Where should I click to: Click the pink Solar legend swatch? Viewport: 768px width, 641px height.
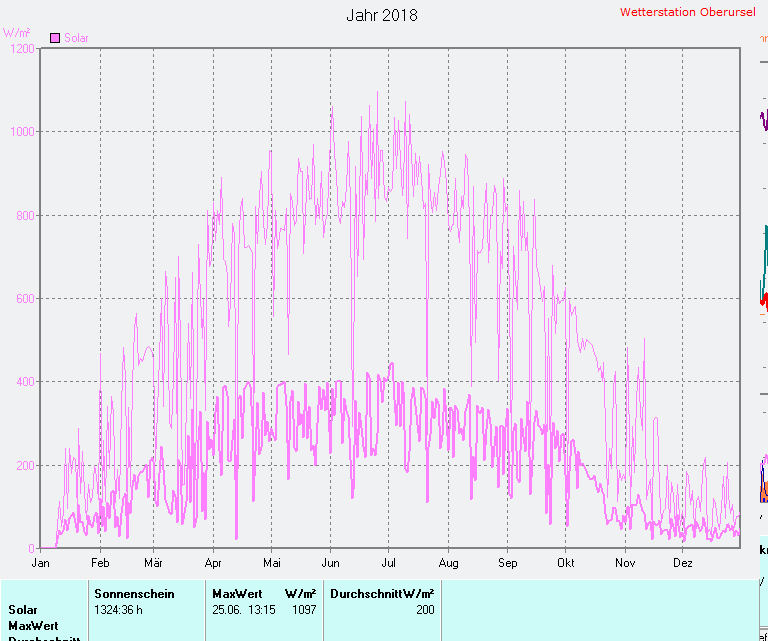pos(55,38)
